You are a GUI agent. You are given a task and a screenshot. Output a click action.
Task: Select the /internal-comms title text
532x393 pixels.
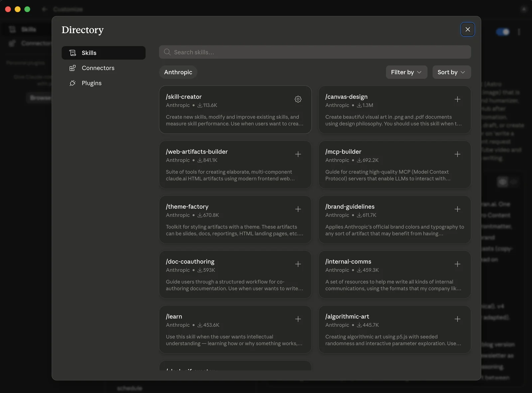tap(348, 262)
